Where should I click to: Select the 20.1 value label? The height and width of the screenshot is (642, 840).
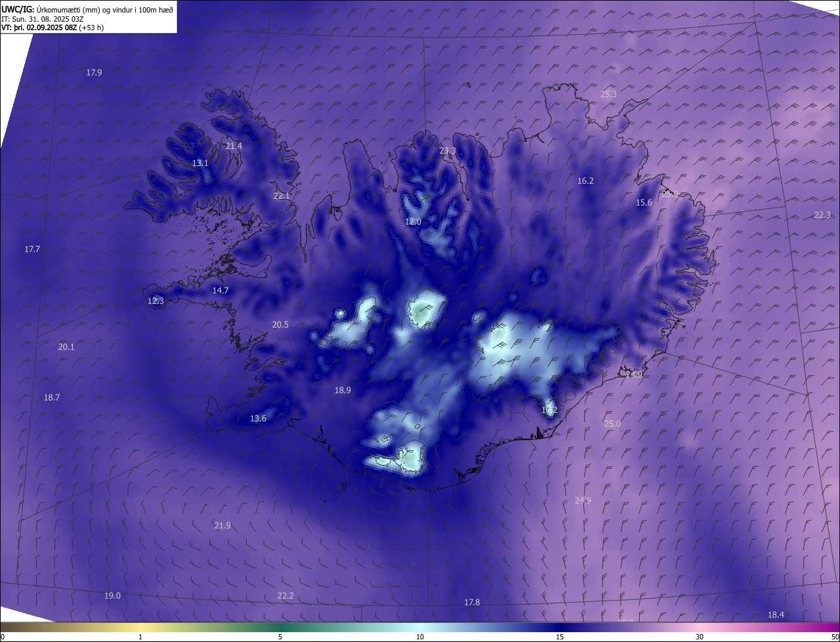pyautogui.click(x=66, y=347)
